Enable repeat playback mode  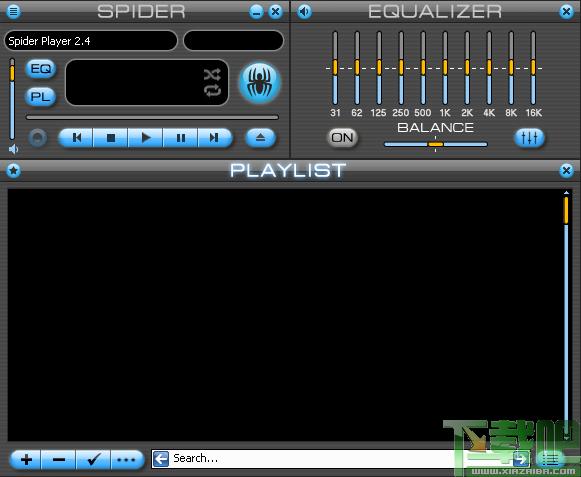pos(212,90)
